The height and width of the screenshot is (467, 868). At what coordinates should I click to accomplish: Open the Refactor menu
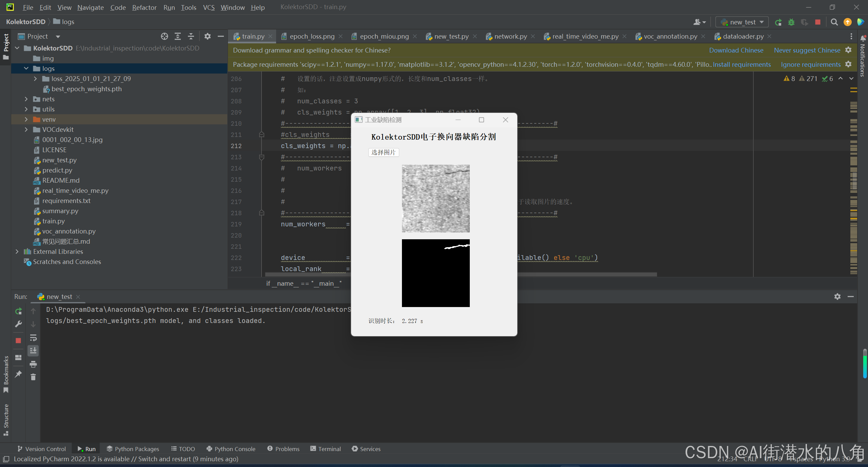(144, 7)
